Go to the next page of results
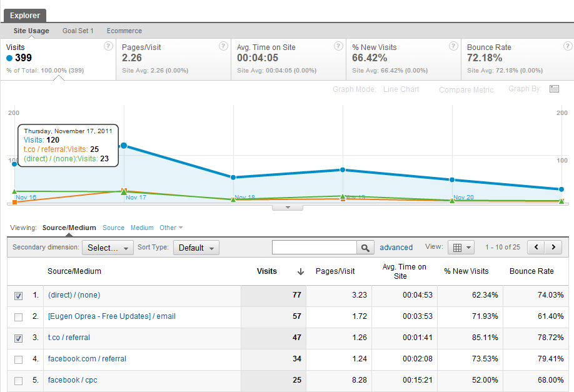The width and height of the screenshot is (574, 392). [554, 247]
